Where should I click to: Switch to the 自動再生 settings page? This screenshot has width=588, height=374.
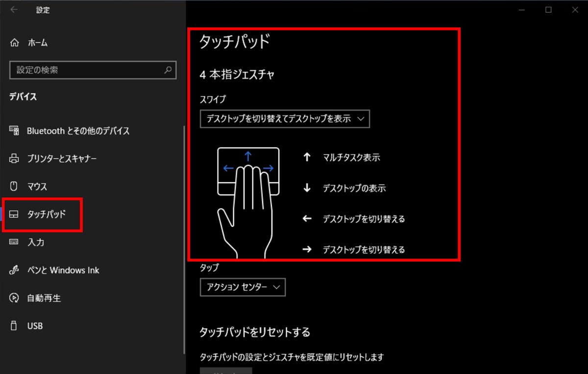pos(44,298)
